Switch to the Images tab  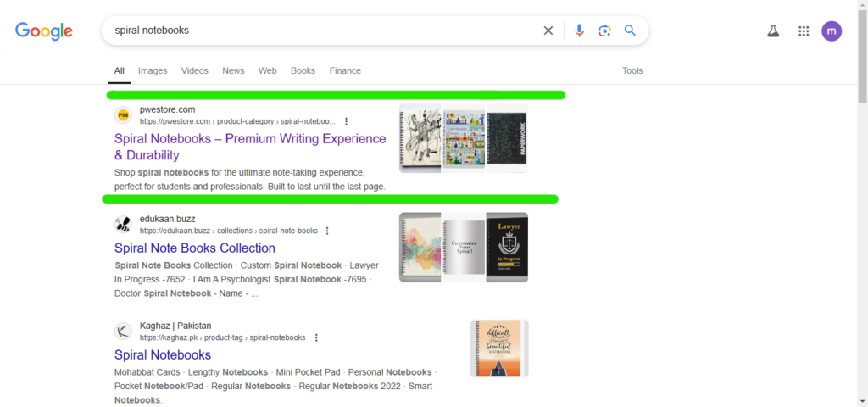tap(153, 71)
